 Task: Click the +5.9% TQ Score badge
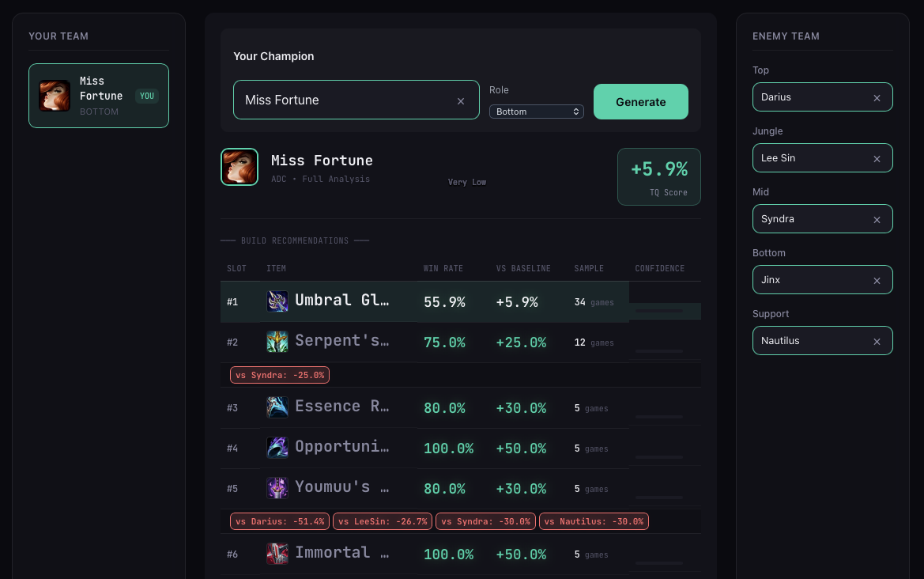pyautogui.click(x=658, y=176)
